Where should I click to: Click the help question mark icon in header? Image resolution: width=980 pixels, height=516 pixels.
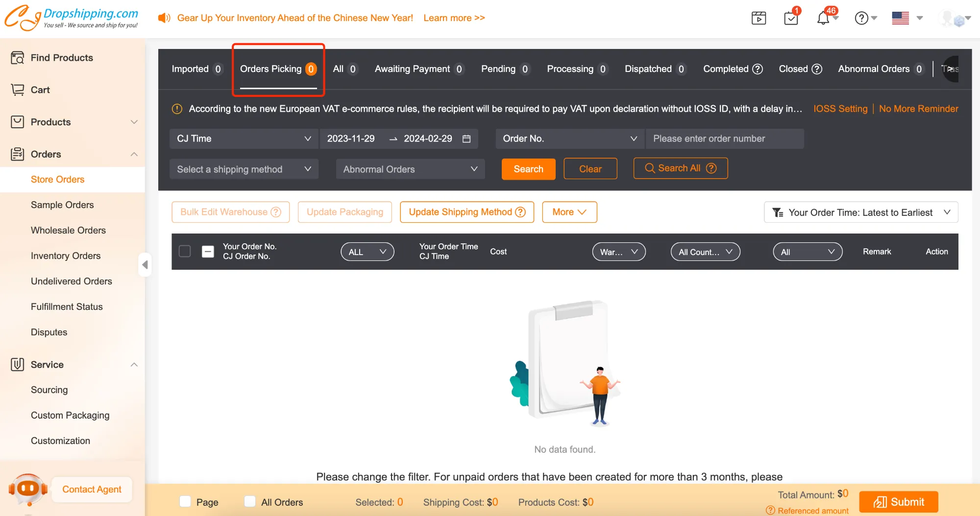pyautogui.click(x=861, y=18)
